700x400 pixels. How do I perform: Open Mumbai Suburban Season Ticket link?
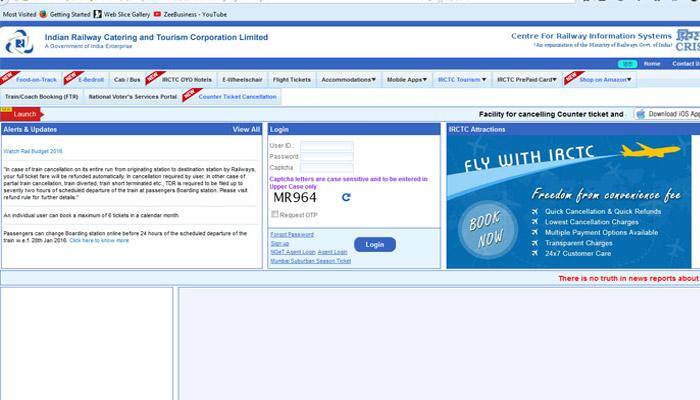[x=311, y=261]
